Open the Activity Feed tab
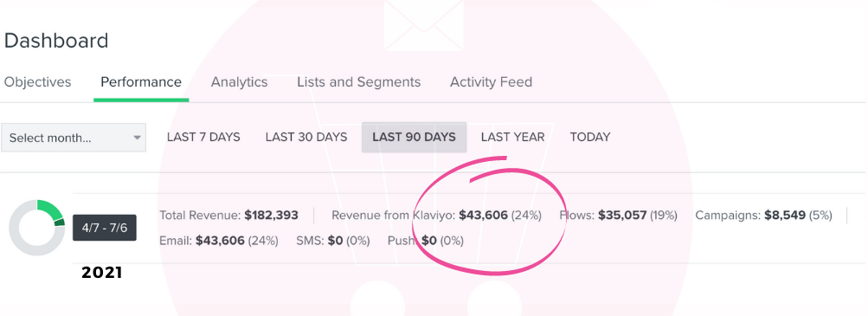Image resolution: width=868 pixels, height=316 pixels. pos(491,82)
